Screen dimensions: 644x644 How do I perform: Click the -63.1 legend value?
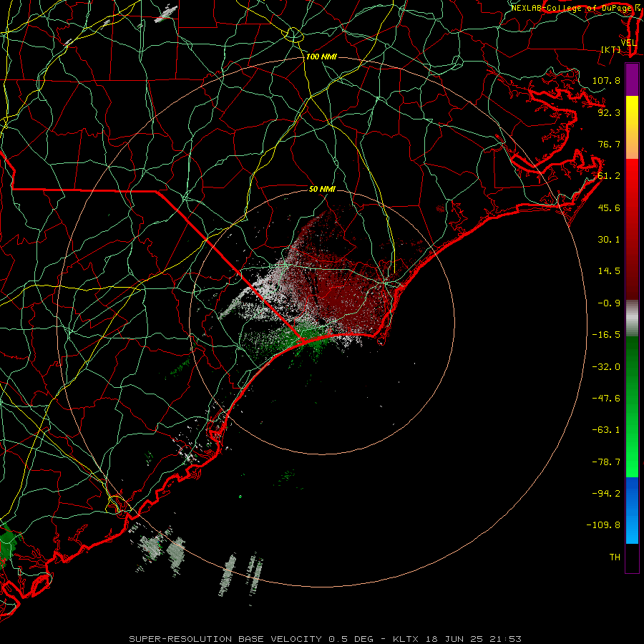click(x=606, y=430)
